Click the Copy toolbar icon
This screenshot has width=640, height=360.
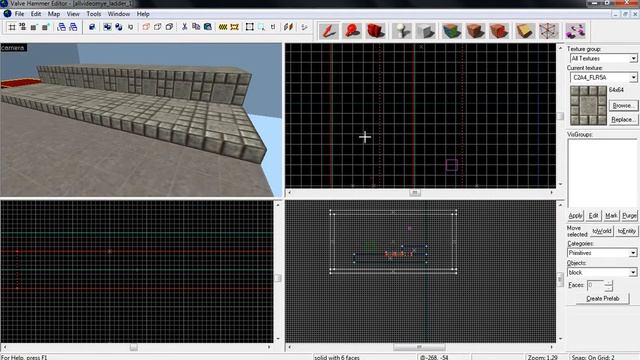[x=196, y=27]
